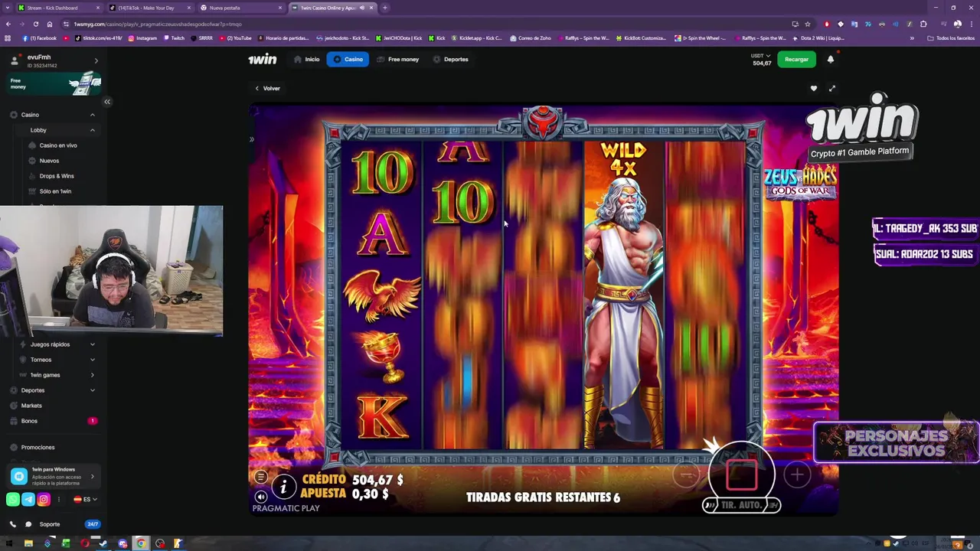Image resolution: width=980 pixels, height=551 pixels.
Task: Add game to favorites heart icon
Action: (x=814, y=88)
